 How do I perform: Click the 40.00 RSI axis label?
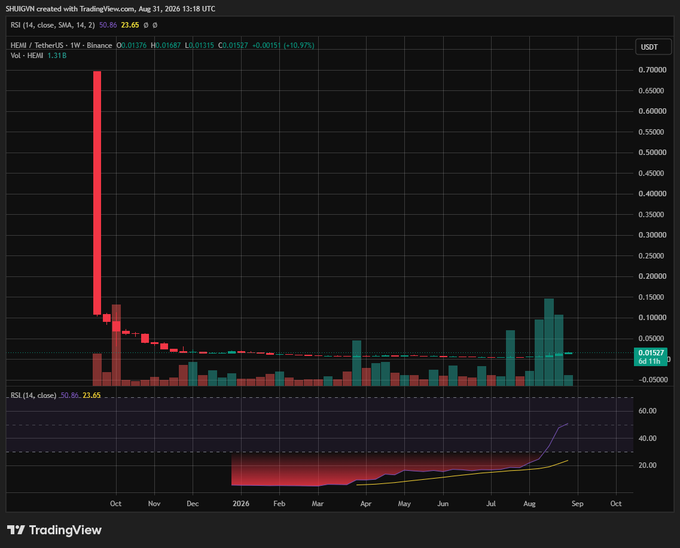[x=647, y=438]
